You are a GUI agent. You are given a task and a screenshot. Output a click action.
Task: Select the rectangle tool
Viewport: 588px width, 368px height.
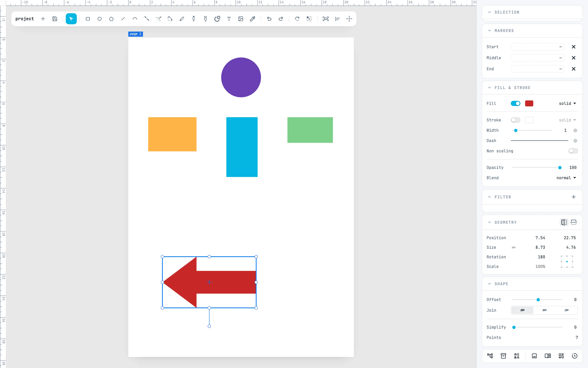point(88,19)
